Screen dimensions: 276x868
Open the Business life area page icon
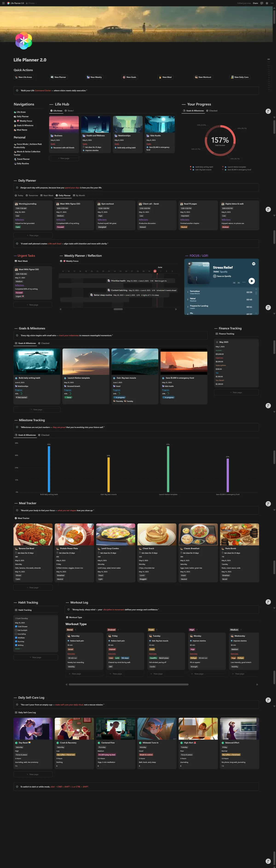(x=52, y=135)
